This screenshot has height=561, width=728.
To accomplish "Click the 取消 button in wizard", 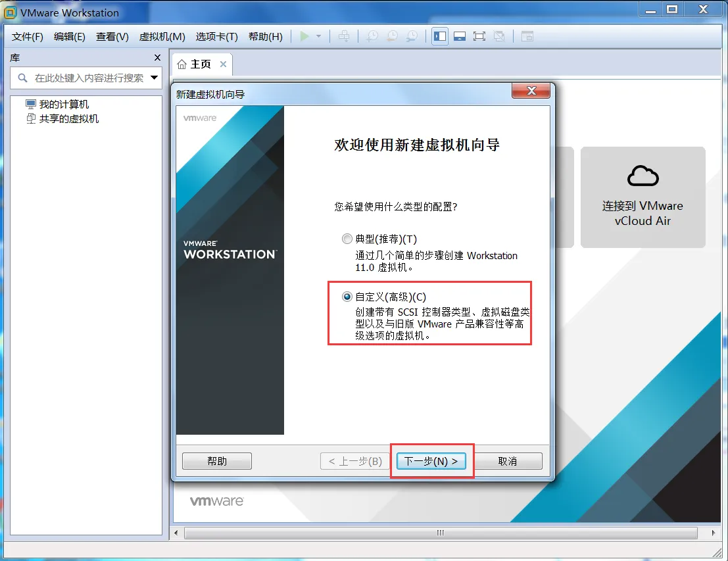I will point(508,461).
